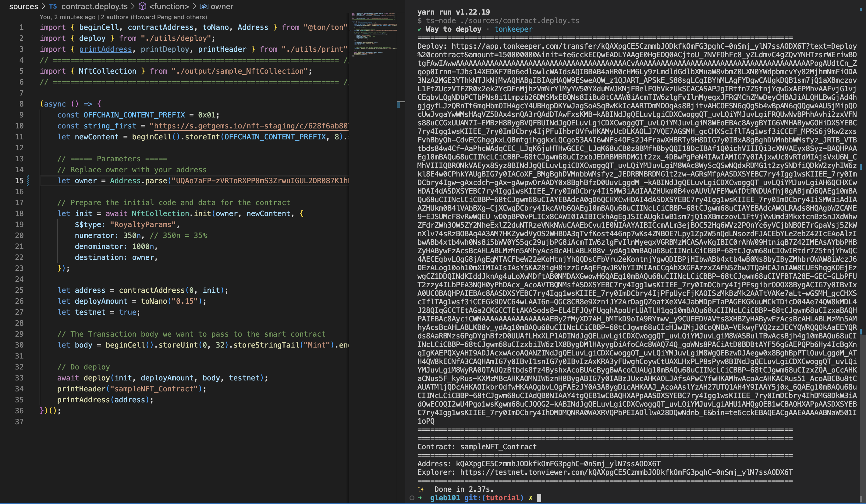Click the circle indicator before the terminal prompt

click(x=412, y=498)
